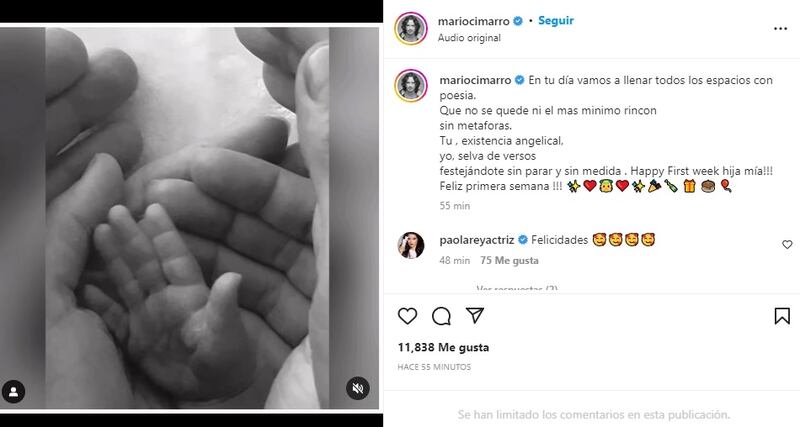Expand the Ver respuestas replies

[x=516, y=289]
